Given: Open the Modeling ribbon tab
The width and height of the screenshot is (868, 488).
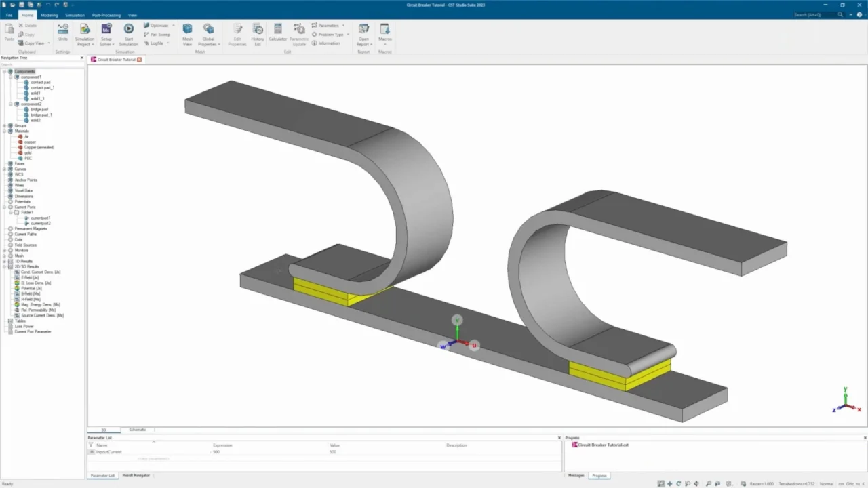Looking at the screenshot, I should [x=49, y=15].
